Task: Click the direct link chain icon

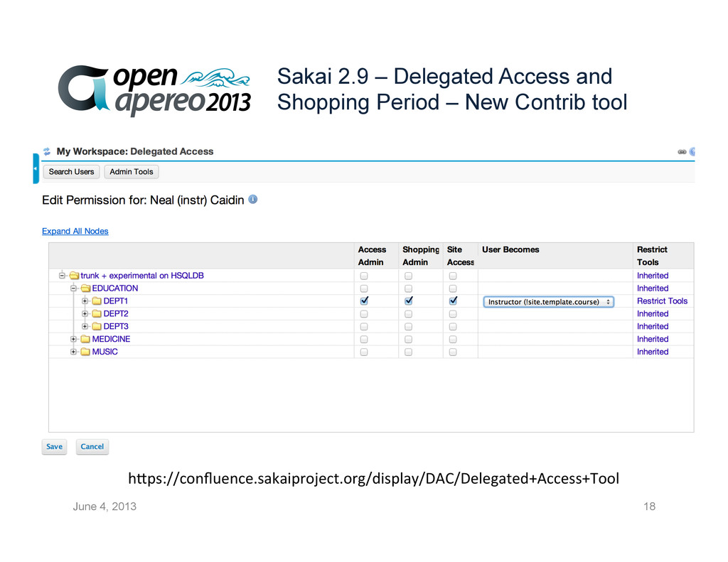Action: pos(682,152)
